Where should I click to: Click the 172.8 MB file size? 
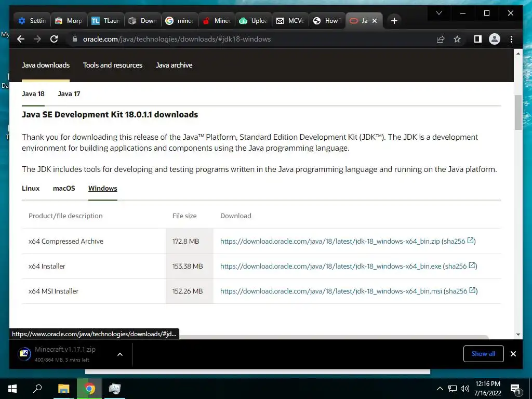(x=185, y=241)
